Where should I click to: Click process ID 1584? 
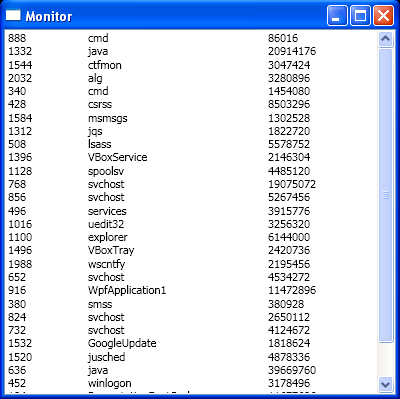(x=20, y=118)
